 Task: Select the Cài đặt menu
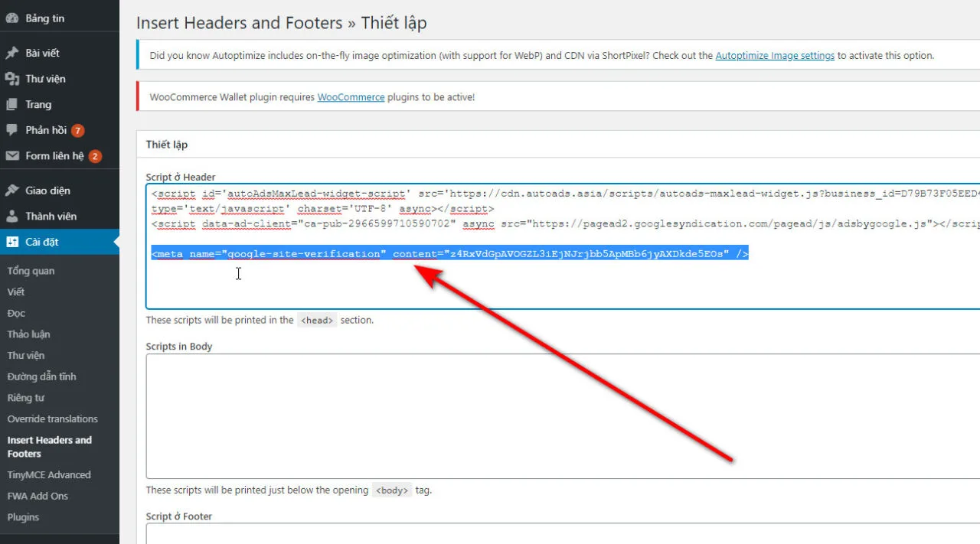(x=60, y=242)
